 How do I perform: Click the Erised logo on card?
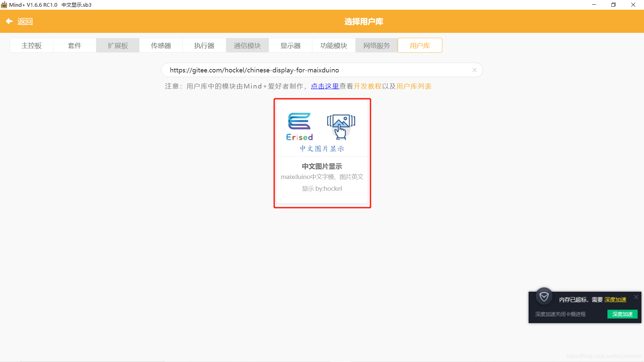click(x=300, y=127)
